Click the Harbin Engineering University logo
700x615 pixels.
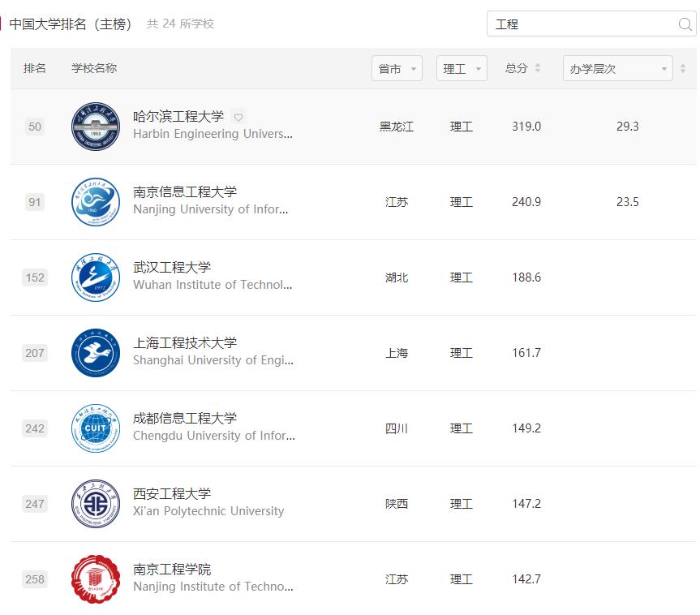click(x=95, y=127)
